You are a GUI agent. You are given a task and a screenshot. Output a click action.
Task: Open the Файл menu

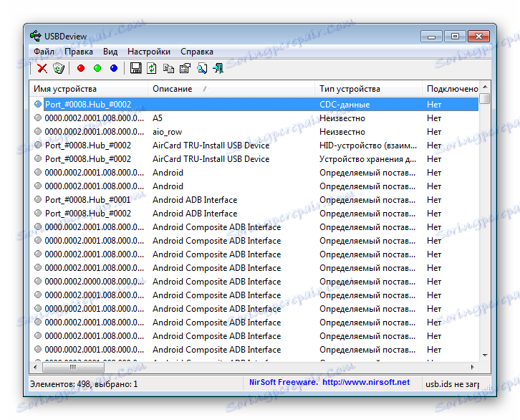pos(44,52)
